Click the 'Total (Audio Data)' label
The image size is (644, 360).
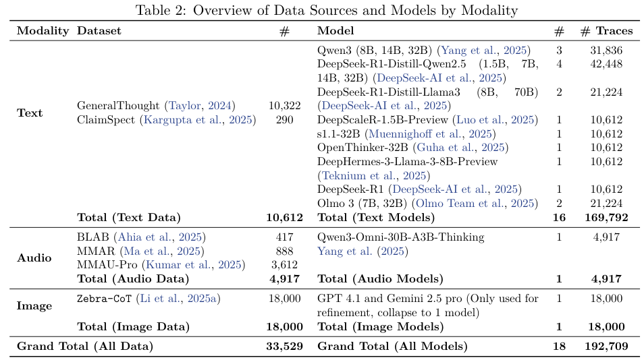click(133, 279)
